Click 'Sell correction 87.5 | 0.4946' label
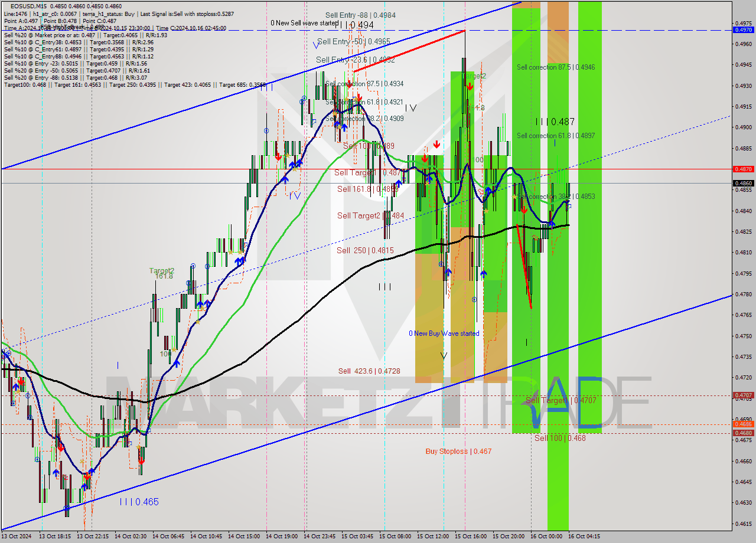Viewport: 756px width, 543px height. click(x=556, y=67)
